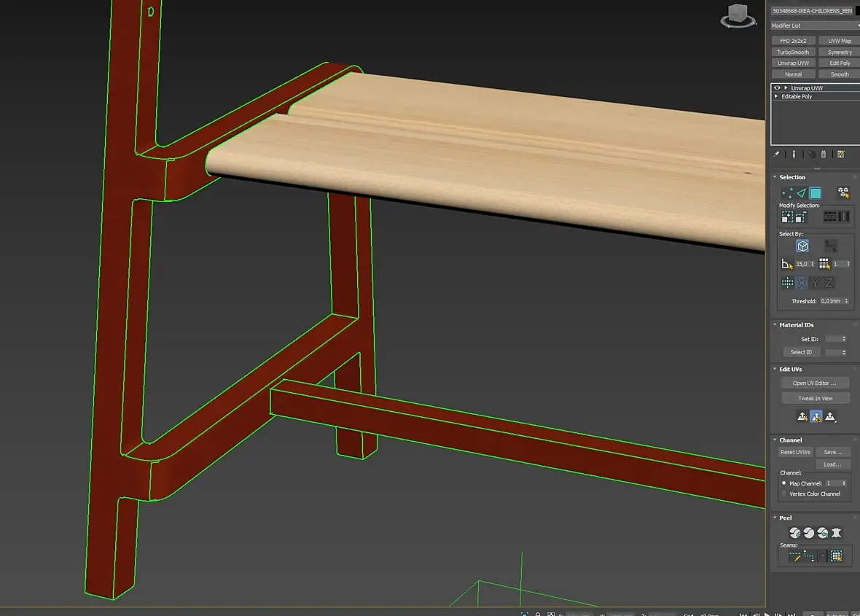
Task: Click the ViewCube in viewport corner
Action: coord(738,15)
